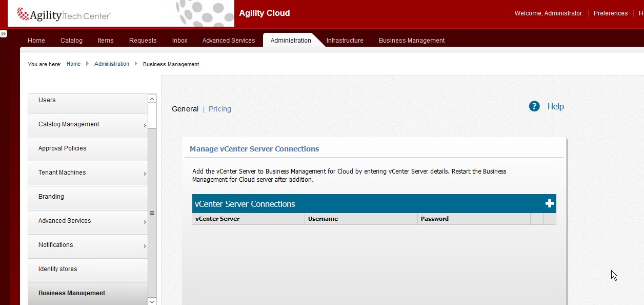Switch to the Catalog tab
Screen dimensions: 644x305
[71, 41]
